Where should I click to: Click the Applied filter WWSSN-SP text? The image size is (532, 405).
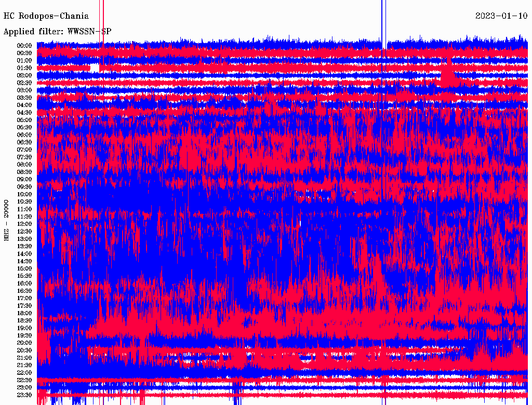pos(57,32)
